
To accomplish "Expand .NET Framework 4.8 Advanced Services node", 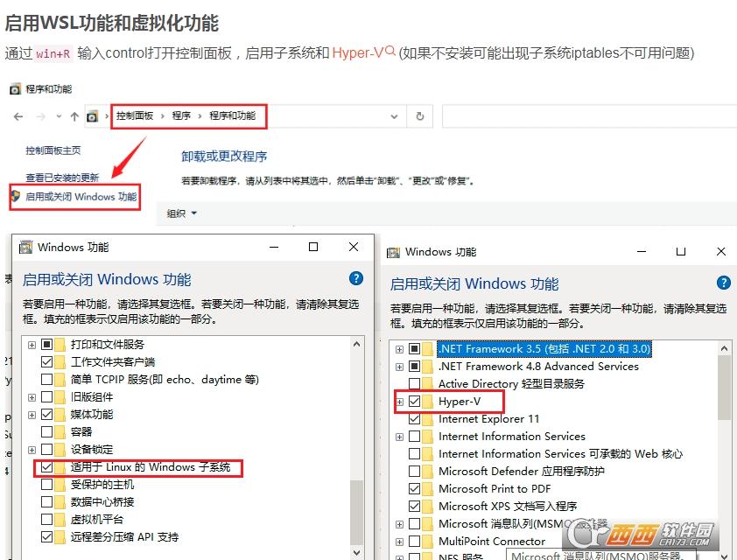I will tap(399, 367).
